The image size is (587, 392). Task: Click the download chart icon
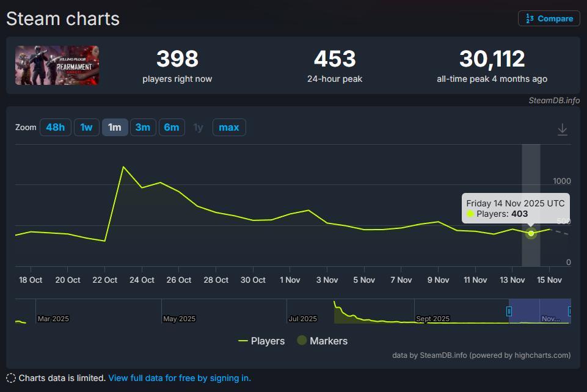[x=563, y=129]
